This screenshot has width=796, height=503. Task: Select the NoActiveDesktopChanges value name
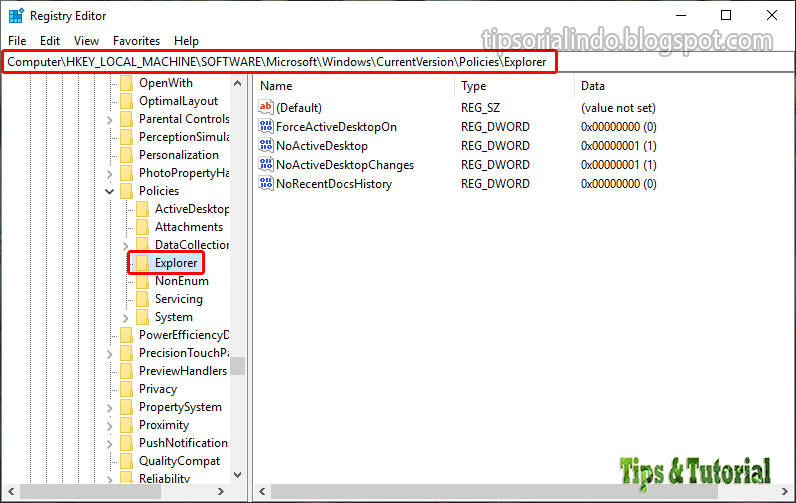(345, 164)
